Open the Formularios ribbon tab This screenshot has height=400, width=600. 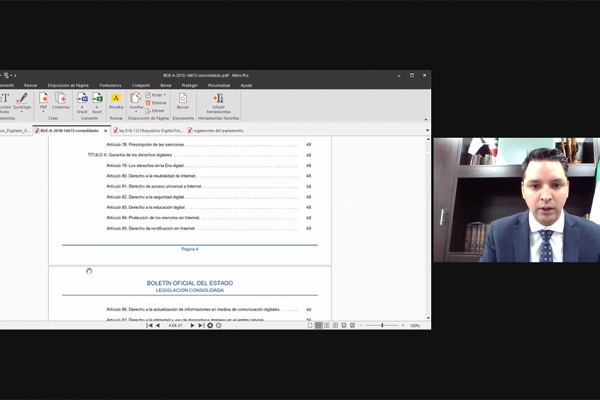point(110,85)
